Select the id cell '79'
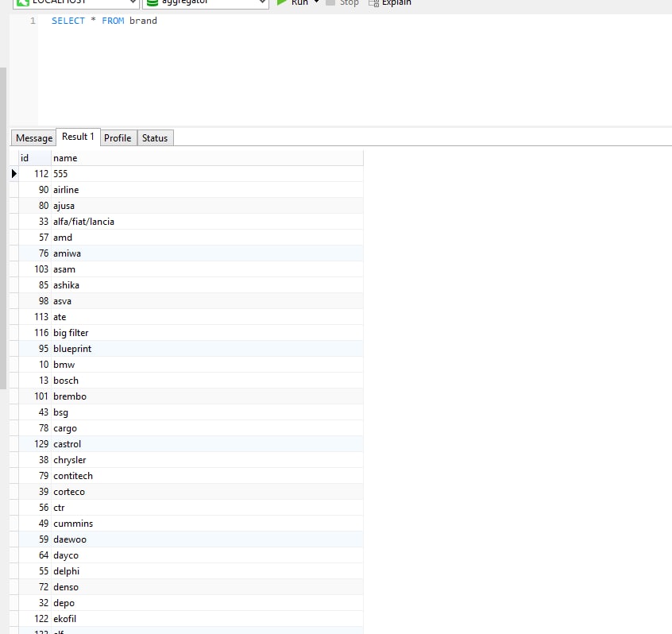 click(35, 476)
